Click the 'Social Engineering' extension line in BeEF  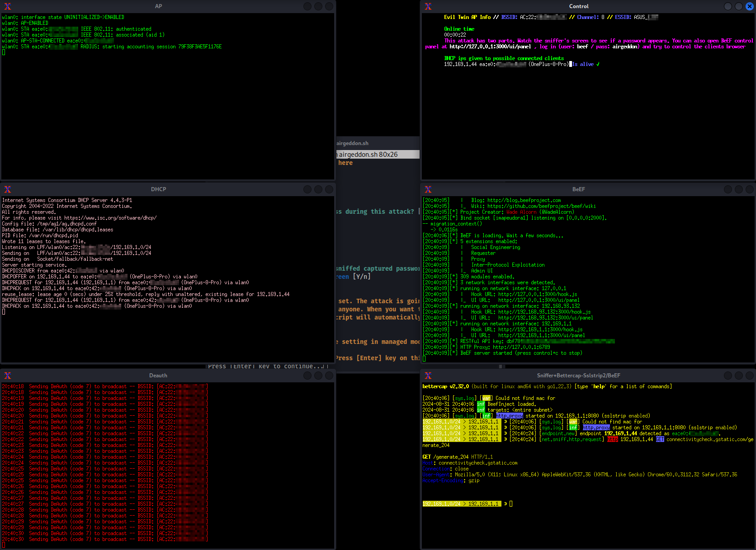coord(496,247)
